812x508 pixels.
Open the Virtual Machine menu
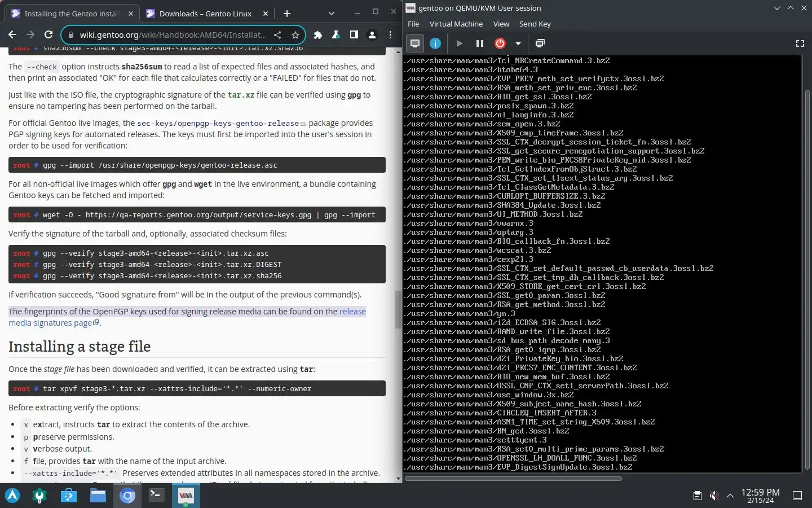click(456, 24)
